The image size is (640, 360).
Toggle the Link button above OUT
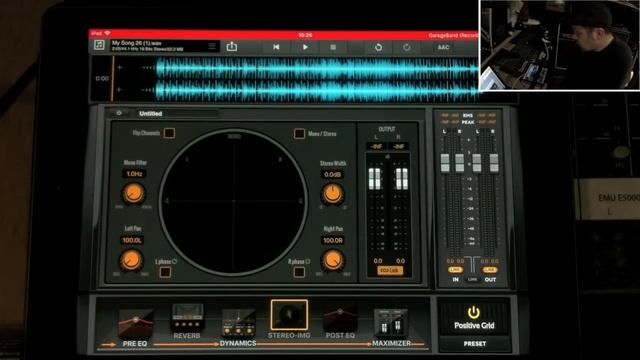(489, 270)
